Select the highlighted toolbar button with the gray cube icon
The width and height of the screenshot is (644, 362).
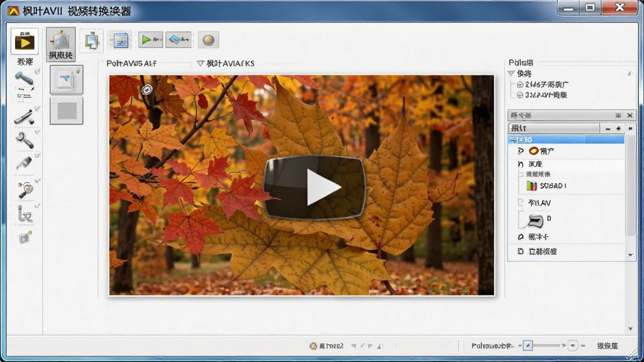tap(60, 44)
